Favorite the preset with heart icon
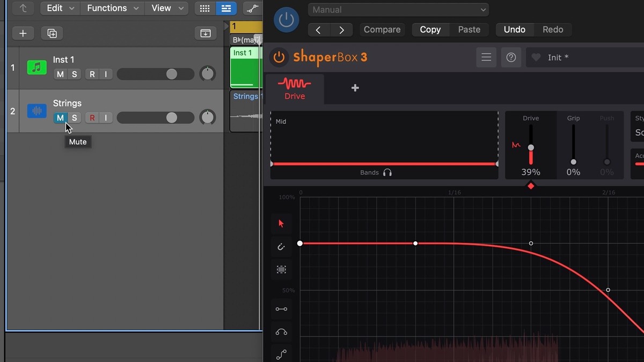Image resolution: width=644 pixels, height=362 pixels. coord(536,57)
